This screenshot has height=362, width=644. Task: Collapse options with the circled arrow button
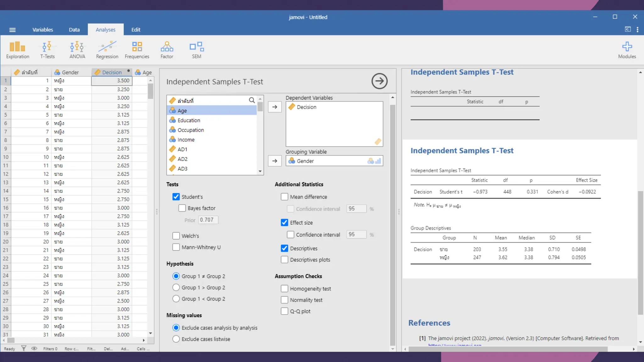[379, 81]
